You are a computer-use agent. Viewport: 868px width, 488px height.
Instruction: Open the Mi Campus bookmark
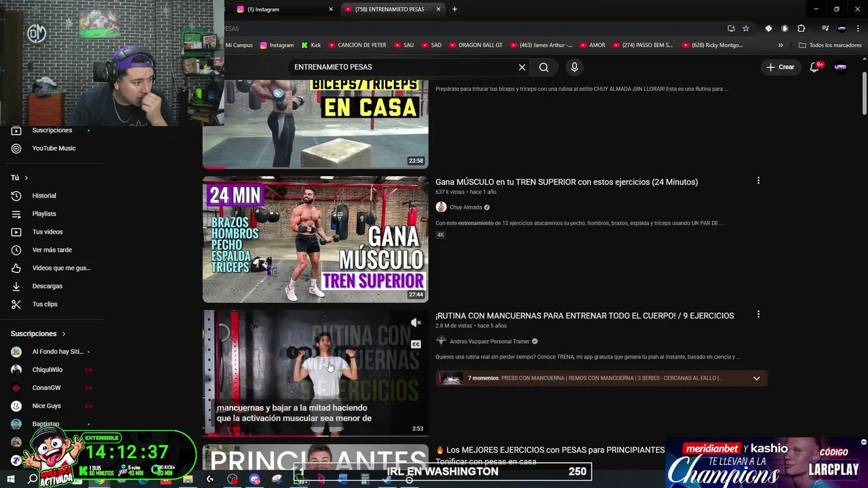(239, 45)
